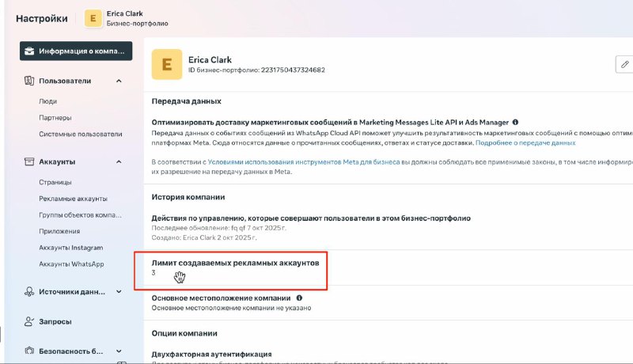Select Системные пользователи in sidebar

coord(80,135)
